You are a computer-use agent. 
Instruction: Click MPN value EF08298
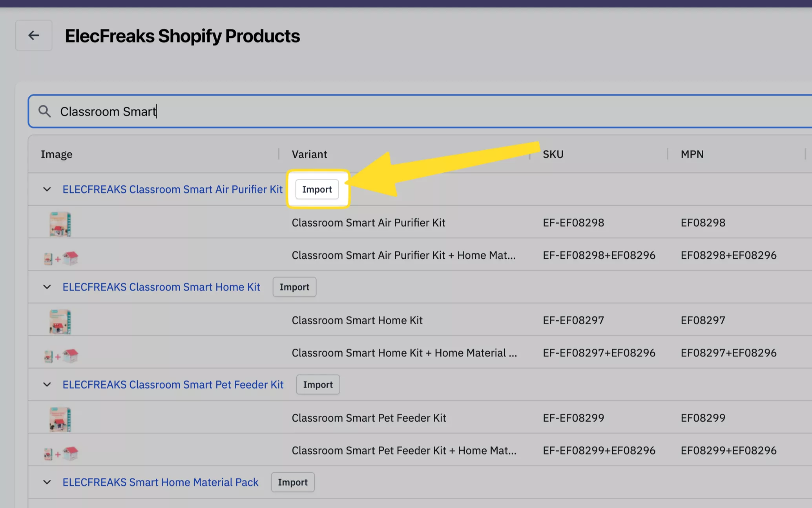(703, 223)
